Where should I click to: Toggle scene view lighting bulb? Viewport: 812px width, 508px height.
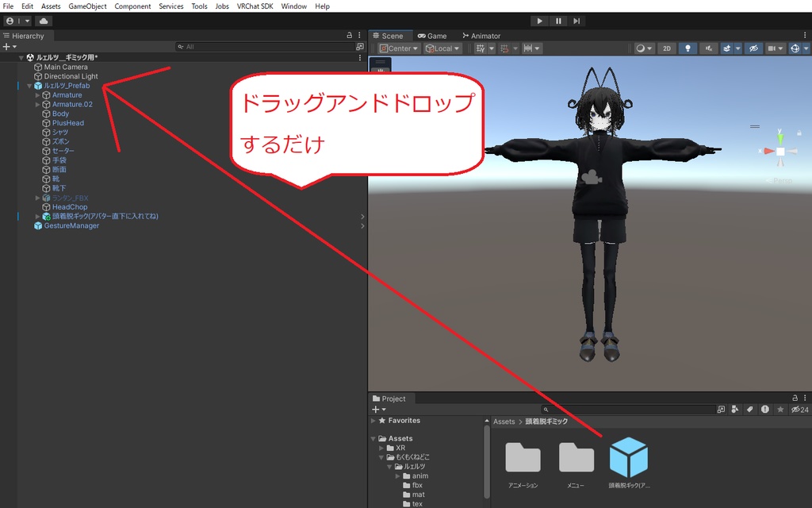pyautogui.click(x=688, y=48)
